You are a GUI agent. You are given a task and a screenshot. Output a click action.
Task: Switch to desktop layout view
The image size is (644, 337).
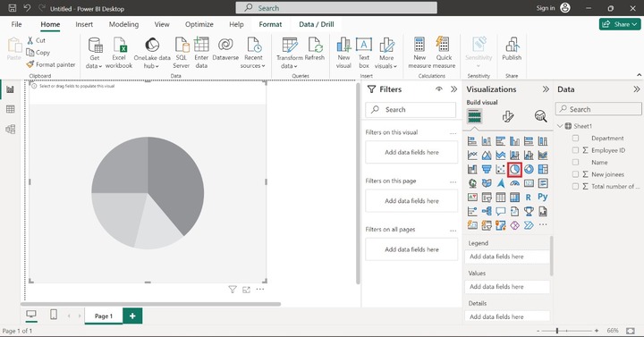pyautogui.click(x=31, y=315)
